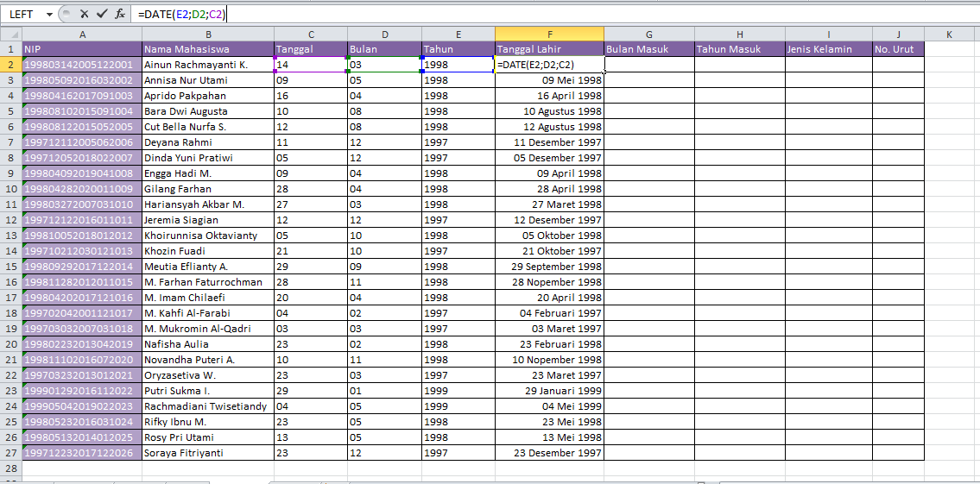Select Tanggal cell in Ainun Rachmayanti row

[x=311, y=65]
